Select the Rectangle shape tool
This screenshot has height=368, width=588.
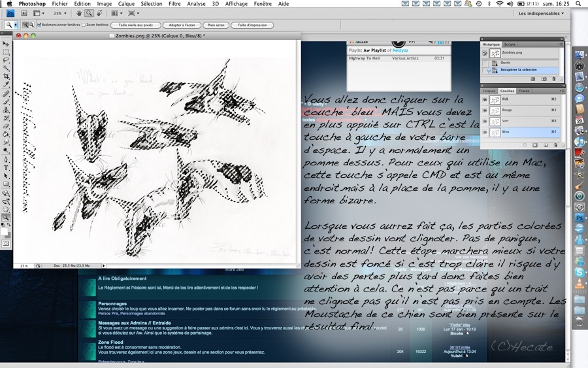click(6, 184)
